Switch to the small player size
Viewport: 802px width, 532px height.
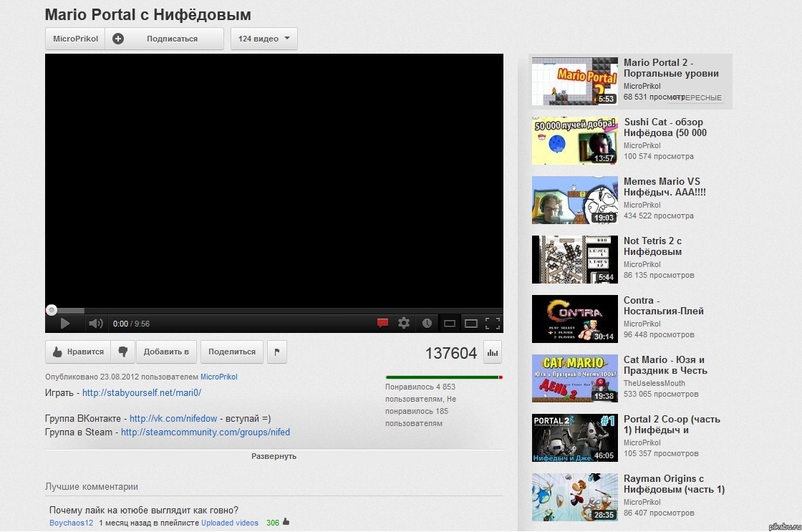point(450,324)
